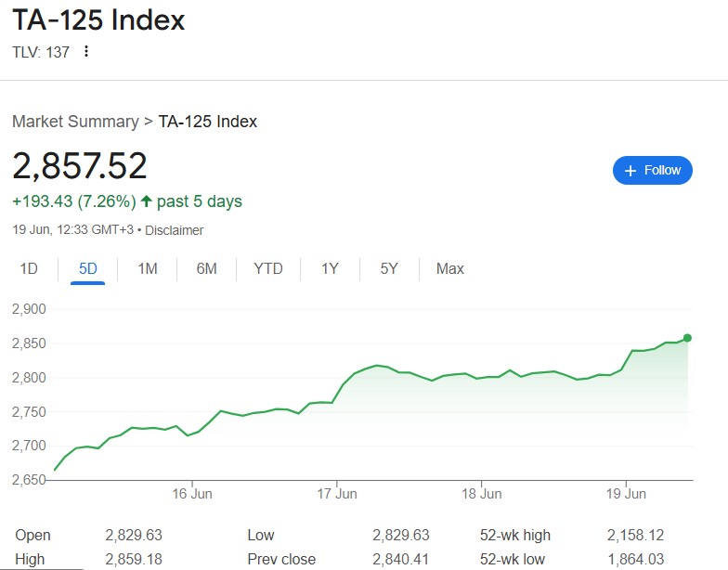Click the 16 Jun axis label
728x570 pixels.
coord(192,494)
